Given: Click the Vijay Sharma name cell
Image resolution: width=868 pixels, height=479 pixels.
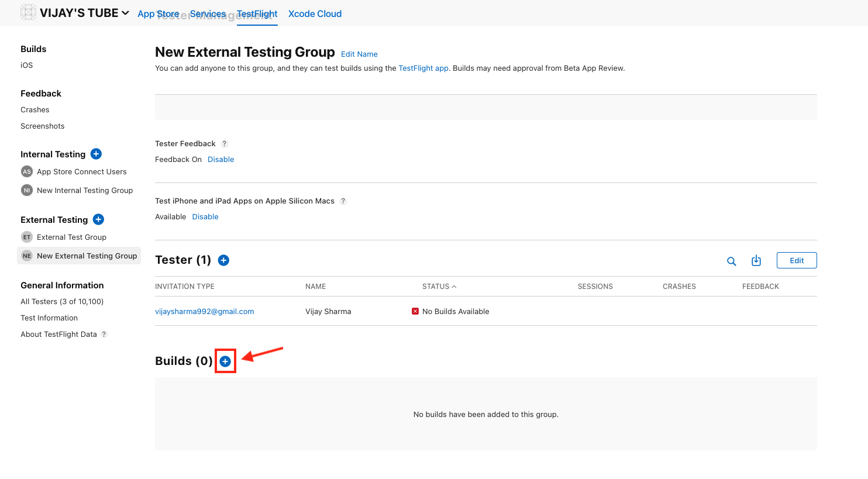Looking at the screenshot, I should coord(328,311).
